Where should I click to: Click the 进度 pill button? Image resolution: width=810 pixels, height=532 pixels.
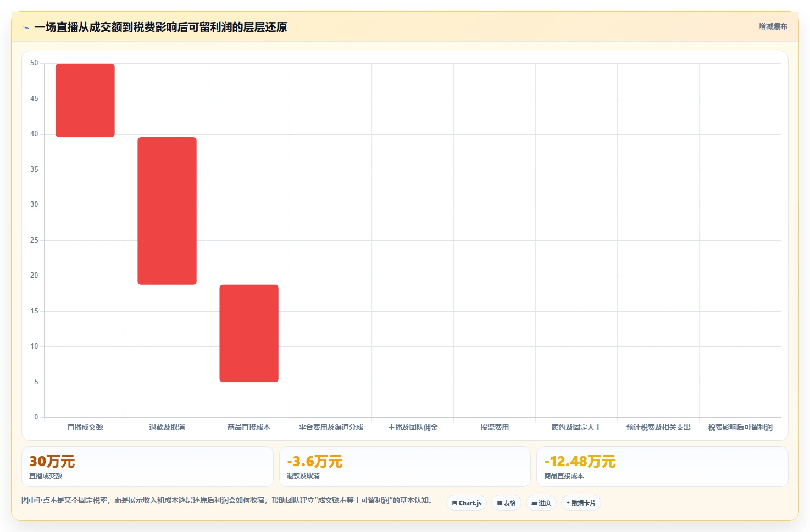(x=541, y=503)
